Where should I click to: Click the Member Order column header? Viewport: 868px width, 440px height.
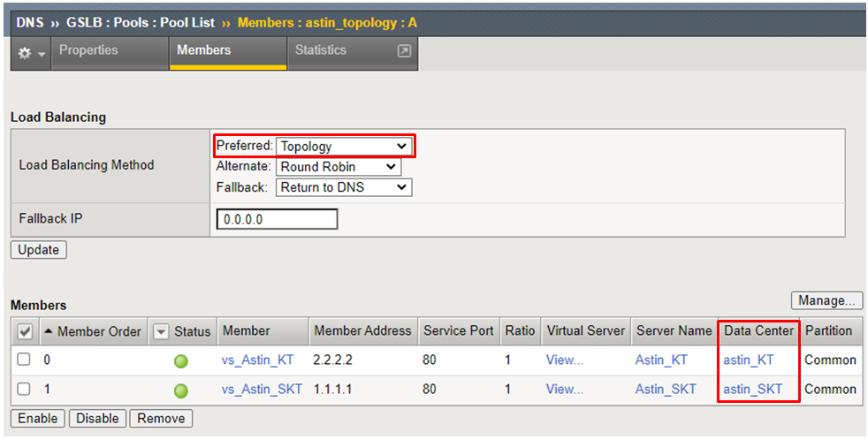(x=94, y=331)
